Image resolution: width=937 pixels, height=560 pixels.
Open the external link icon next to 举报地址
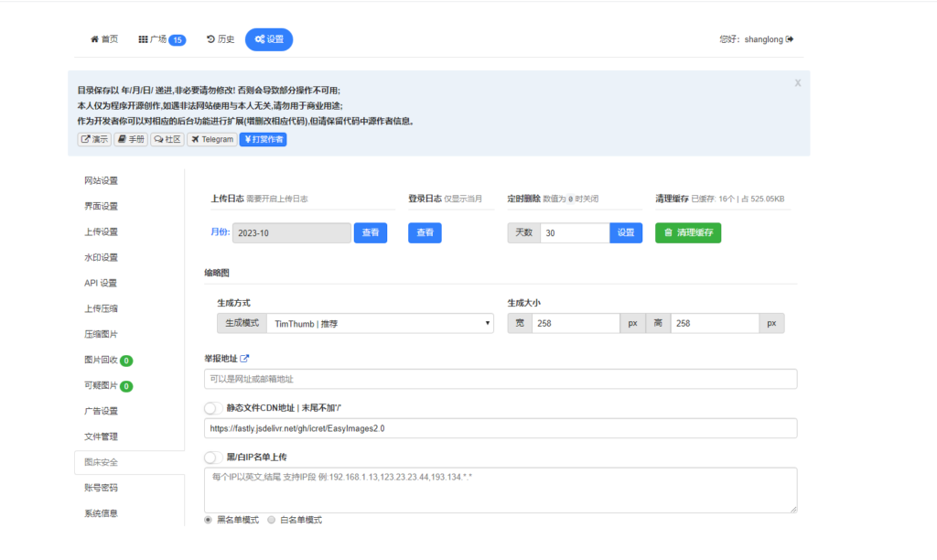click(x=244, y=358)
